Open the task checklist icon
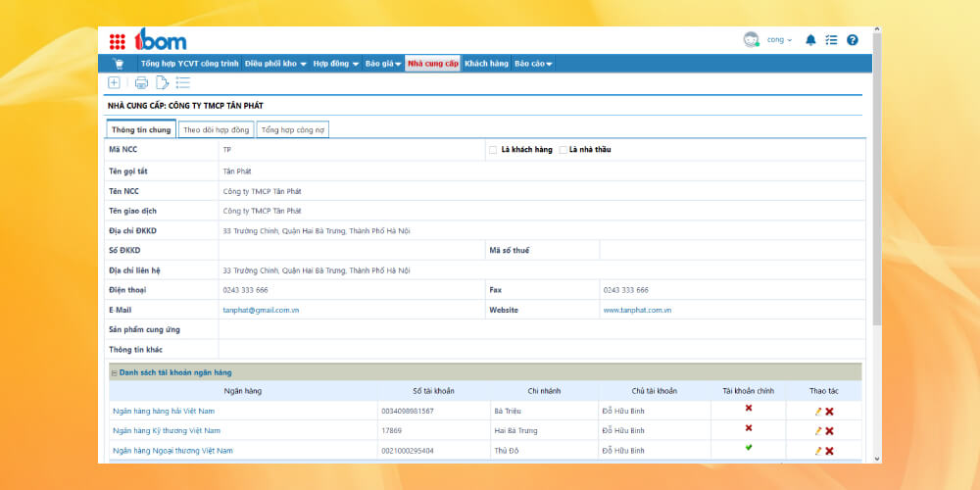 pyautogui.click(x=831, y=40)
